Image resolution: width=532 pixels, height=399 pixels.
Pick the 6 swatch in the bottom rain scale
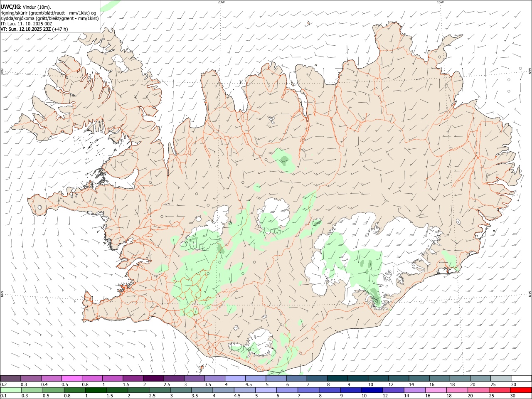(x=287, y=390)
